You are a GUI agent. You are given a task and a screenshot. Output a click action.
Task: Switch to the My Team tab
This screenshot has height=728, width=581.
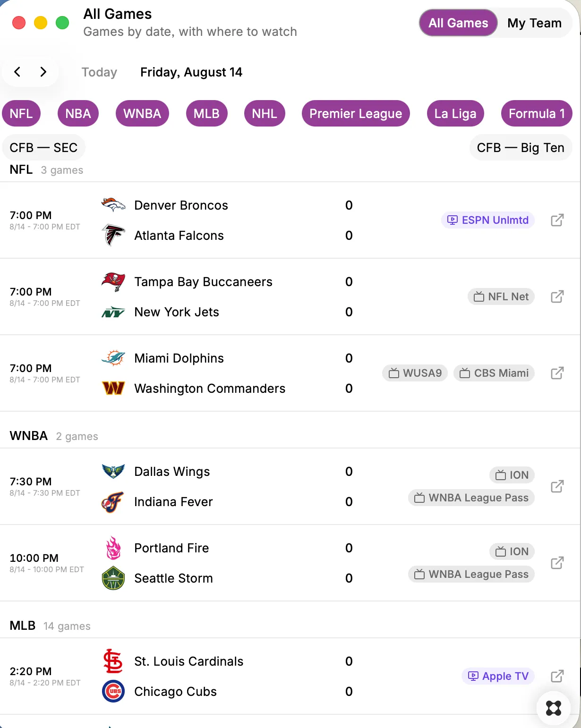[x=534, y=23]
